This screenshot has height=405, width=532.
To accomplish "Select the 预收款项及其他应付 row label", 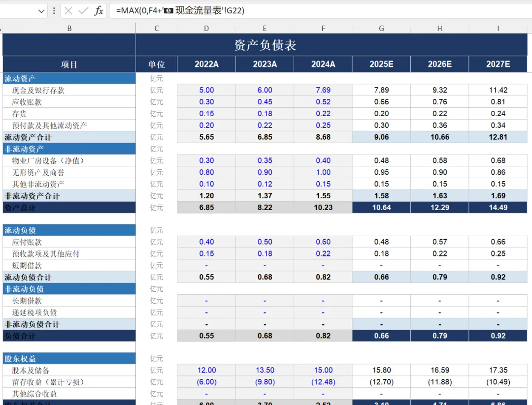I will coord(69,254).
